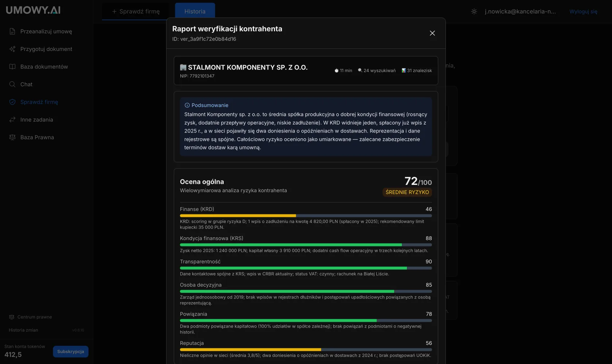This screenshot has height=364, width=612.
Task: Click NIP: 7792101347 text
Action: pos(197,76)
